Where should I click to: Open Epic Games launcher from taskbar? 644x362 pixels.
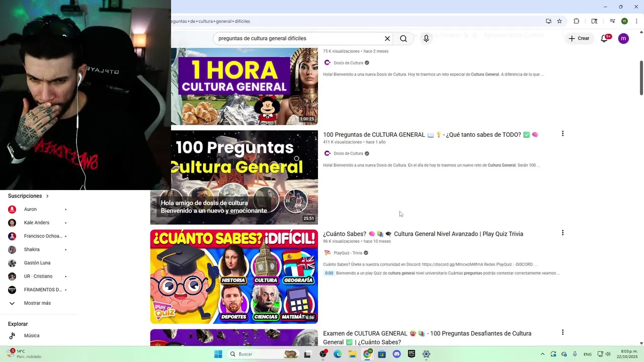[x=412, y=354]
